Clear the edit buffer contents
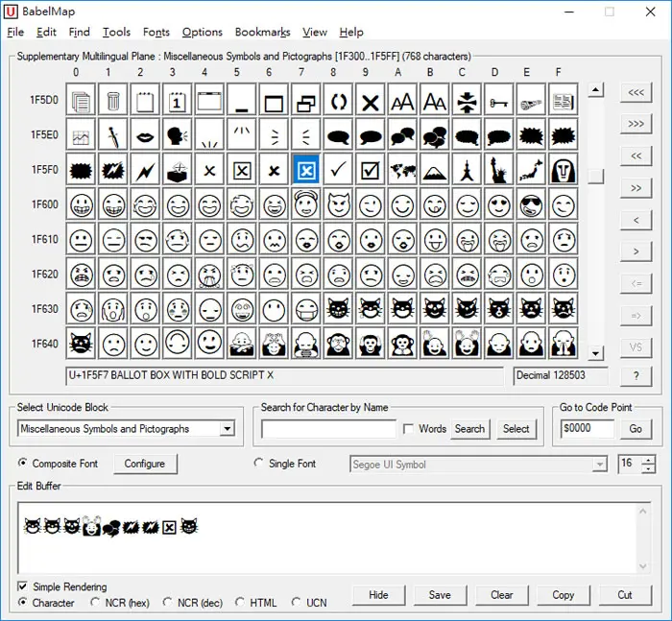The height and width of the screenshot is (621, 672). tap(501, 595)
